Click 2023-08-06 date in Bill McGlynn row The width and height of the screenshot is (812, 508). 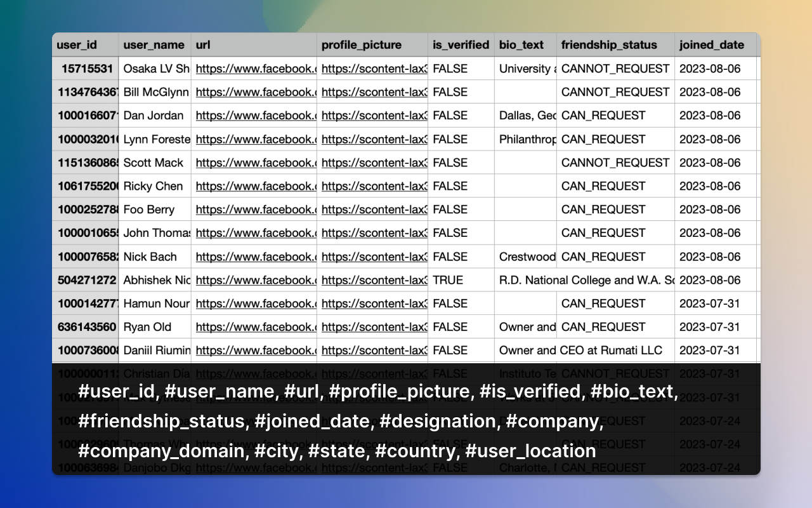tap(716, 92)
